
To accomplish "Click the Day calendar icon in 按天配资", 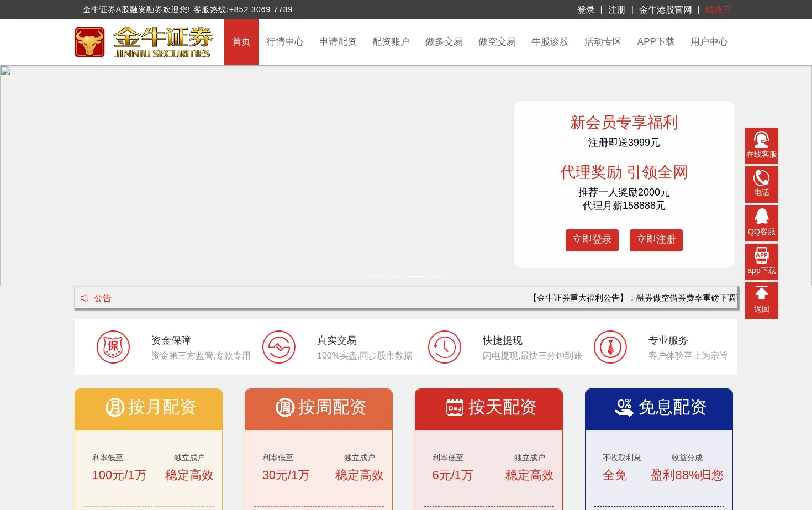I will tap(455, 407).
